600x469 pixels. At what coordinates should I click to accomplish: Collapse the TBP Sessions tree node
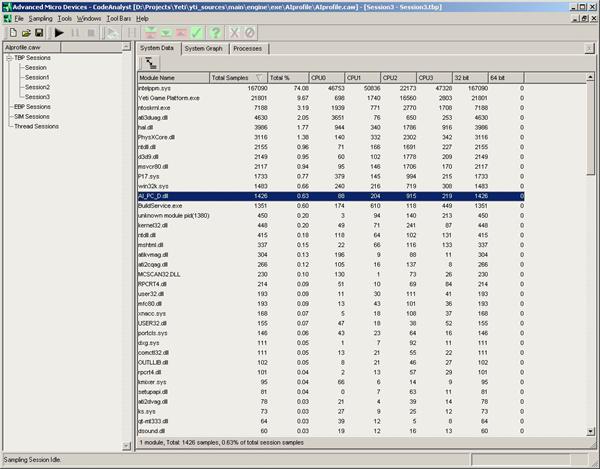pyautogui.click(x=8, y=58)
